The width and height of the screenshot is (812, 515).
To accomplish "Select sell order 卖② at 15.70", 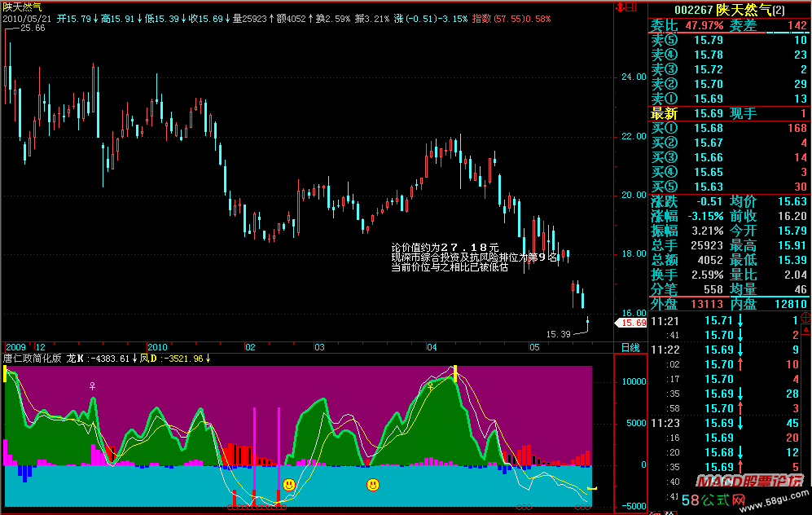I will (729, 83).
